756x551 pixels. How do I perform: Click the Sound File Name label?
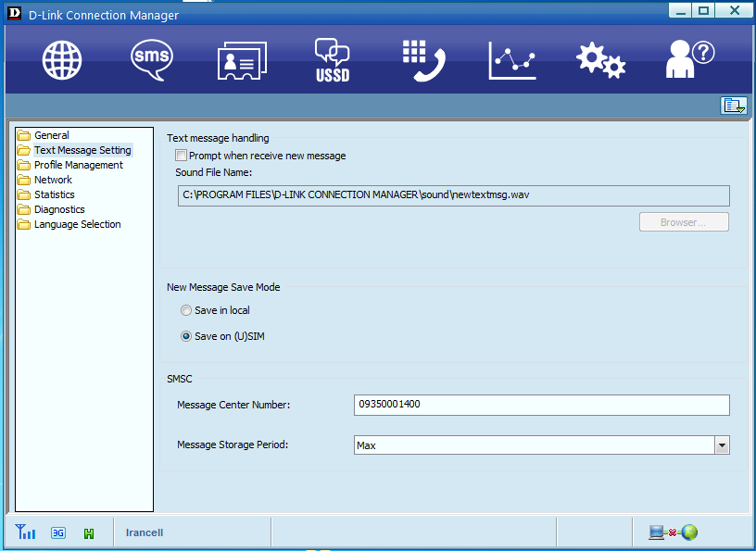click(x=214, y=172)
